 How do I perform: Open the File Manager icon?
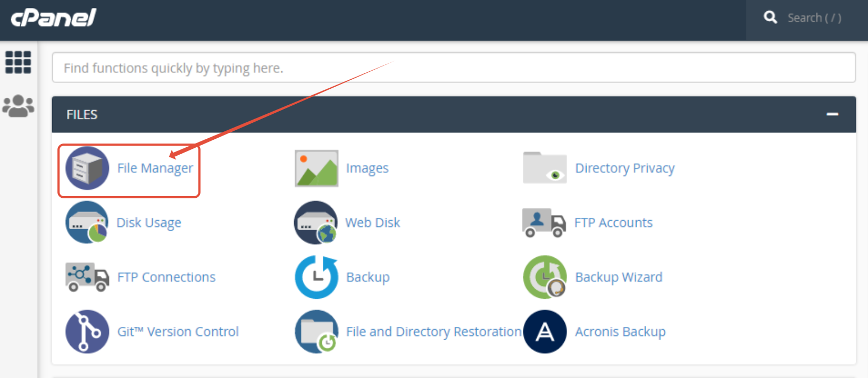[87, 168]
